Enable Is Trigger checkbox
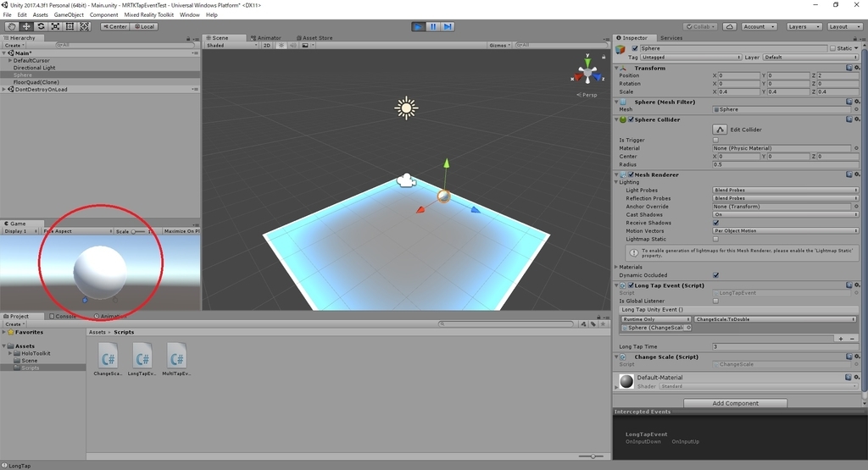 pos(715,140)
